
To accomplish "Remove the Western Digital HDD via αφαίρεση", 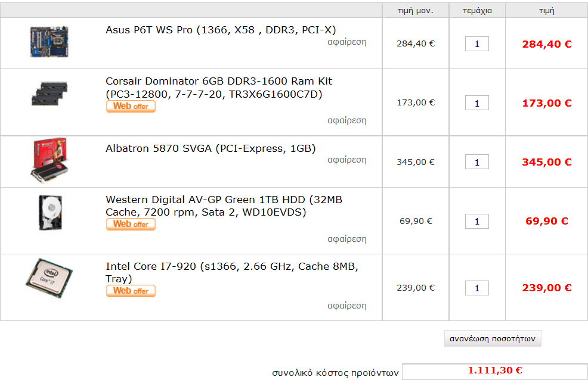I will pos(347,239).
